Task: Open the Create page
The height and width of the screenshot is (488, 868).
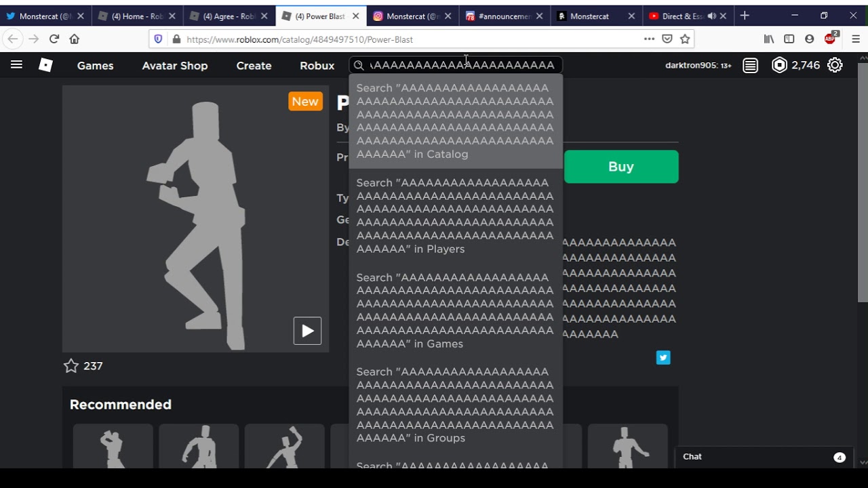Action: [254, 66]
